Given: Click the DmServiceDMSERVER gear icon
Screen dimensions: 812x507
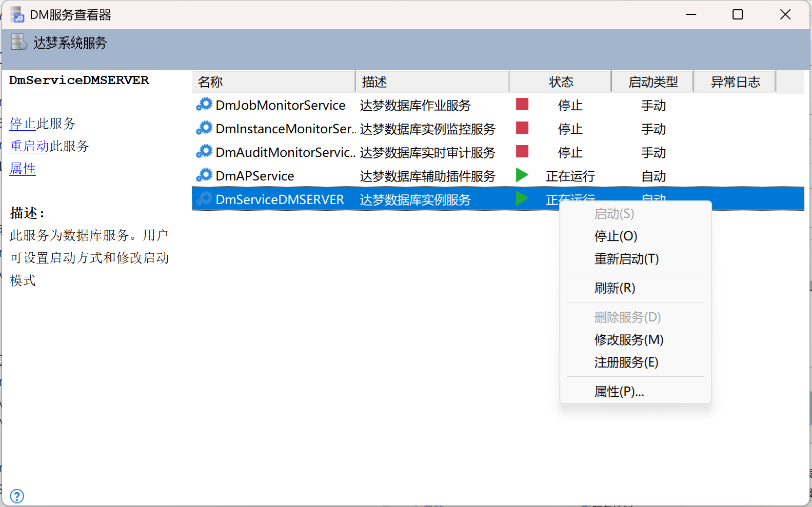Looking at the screenshot, I should pyautogui.click(x=204, y=199).
